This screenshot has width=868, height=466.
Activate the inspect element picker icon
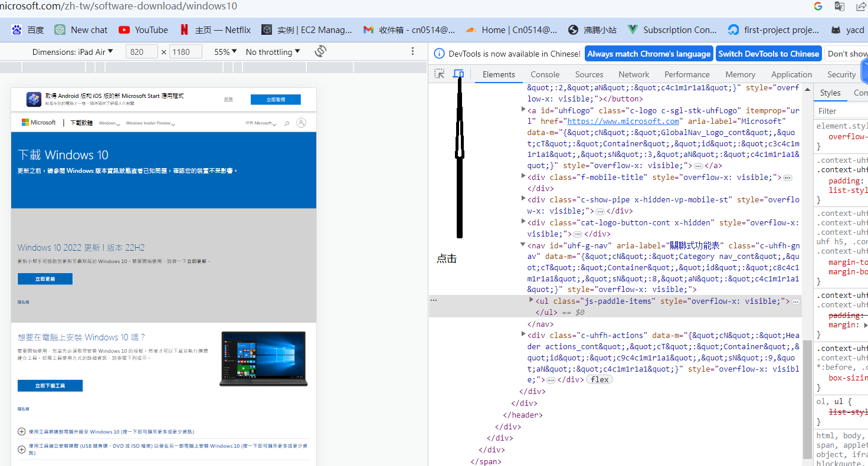point(440,74)
